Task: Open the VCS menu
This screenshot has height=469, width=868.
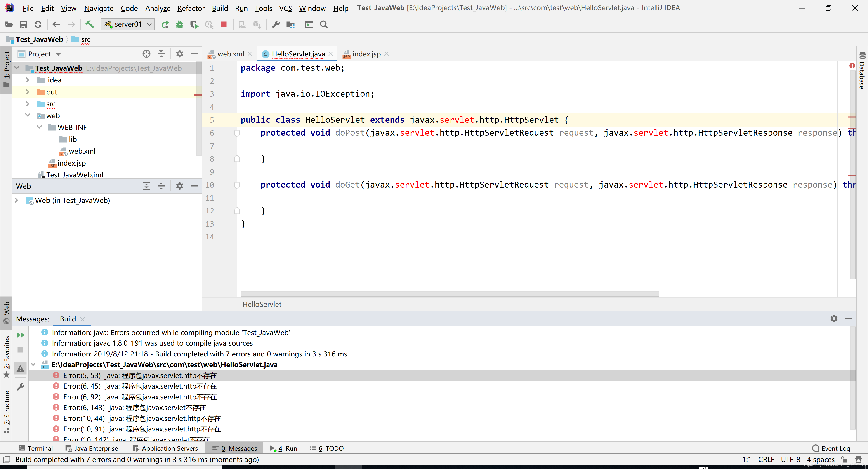Action: [x=285, y=8]
